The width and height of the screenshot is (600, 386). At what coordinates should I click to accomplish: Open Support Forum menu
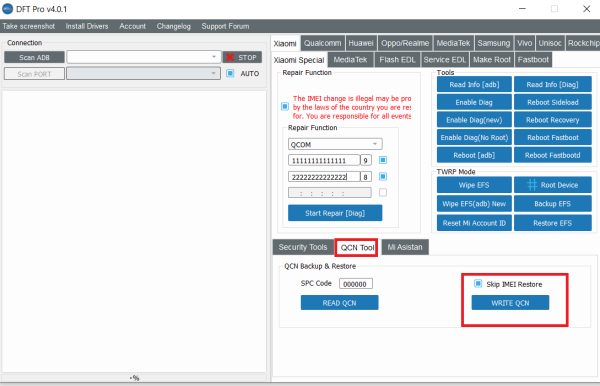point(225,26)
